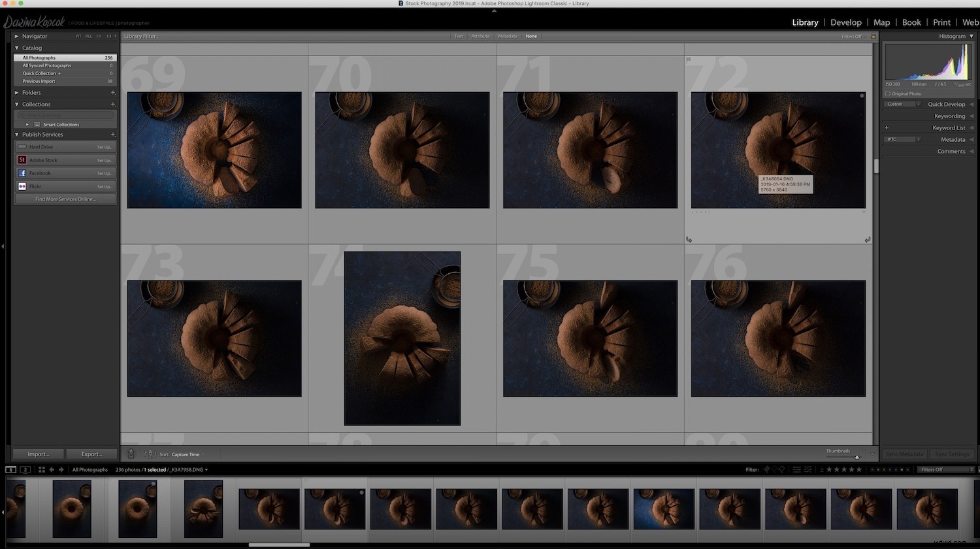Open the Custom preset dropdown in Quick Develop

902,103
